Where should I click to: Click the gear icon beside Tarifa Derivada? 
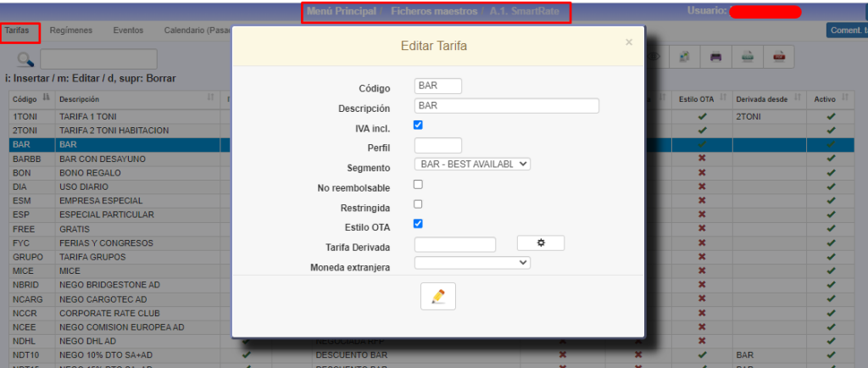[540, 243]
